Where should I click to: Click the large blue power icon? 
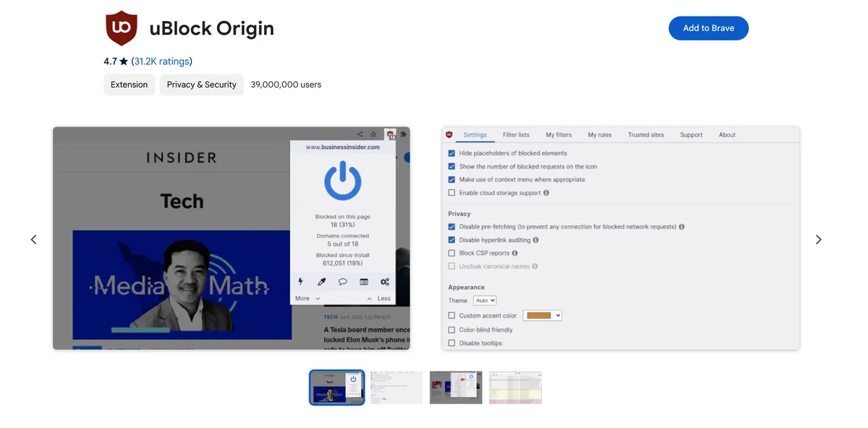342,180
